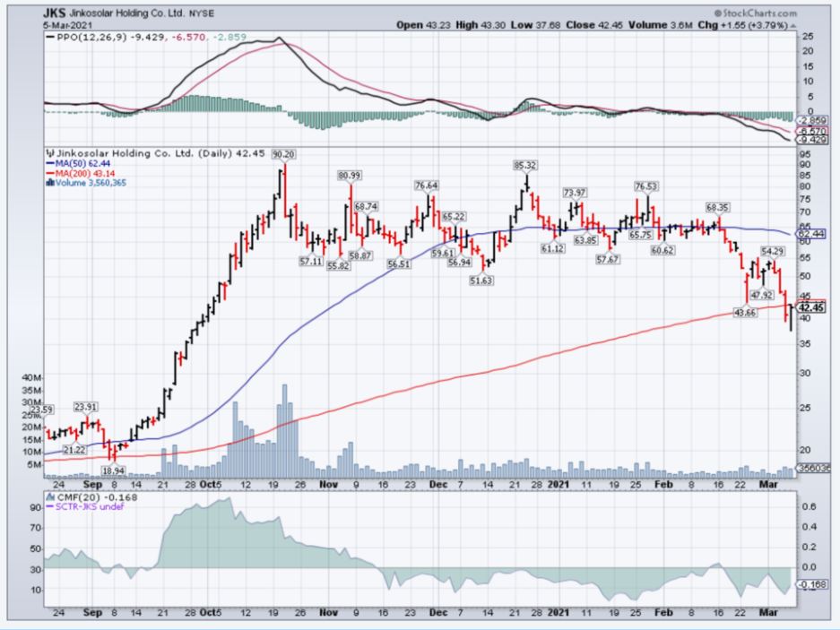Click the 55.82 low price label
The image size is (840, 630).
point(338,265)
